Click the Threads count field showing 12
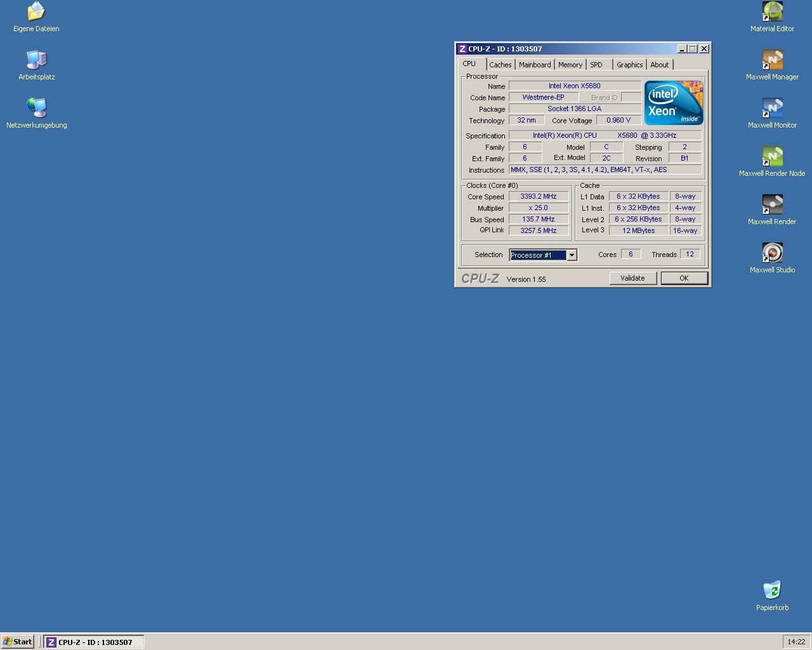The height and width of the screenshot is (650, 812). (x=690, y=254)
